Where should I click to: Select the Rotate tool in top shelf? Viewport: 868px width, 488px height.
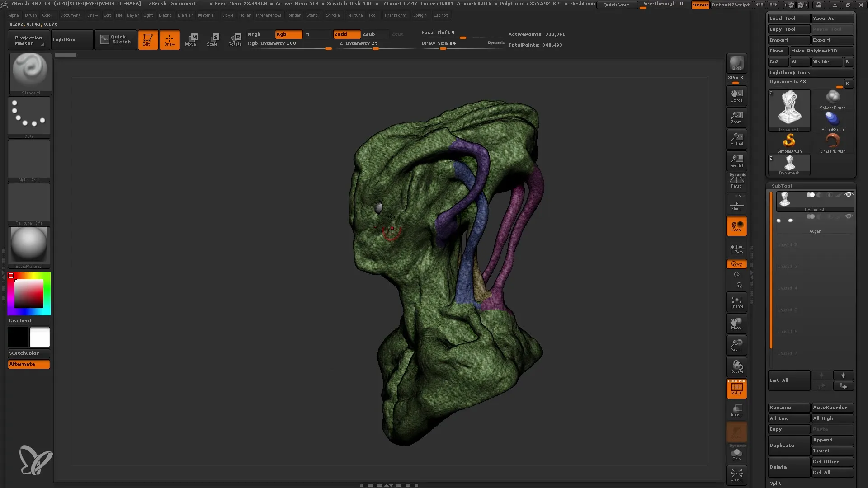[x=235, y=40]
